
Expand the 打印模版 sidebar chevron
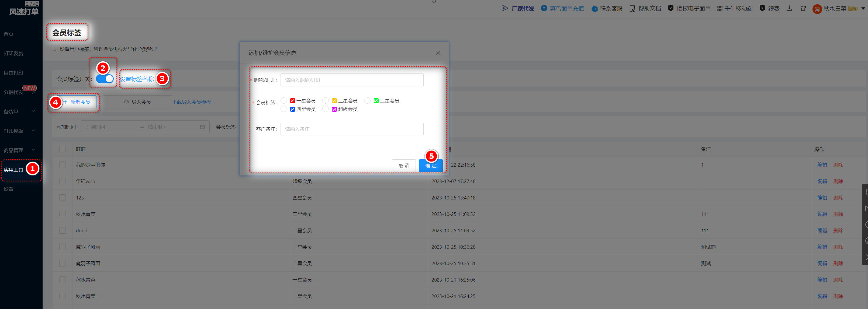coord(33,131)
